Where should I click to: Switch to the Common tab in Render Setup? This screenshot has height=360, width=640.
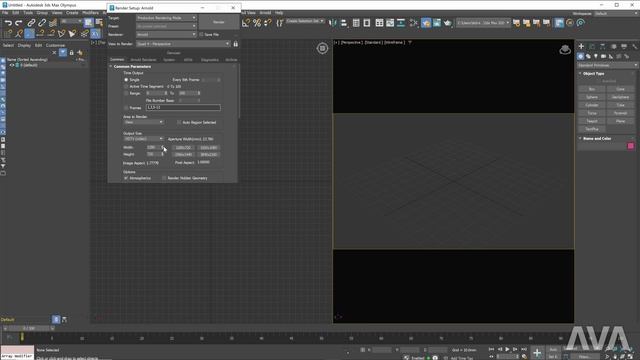[117, 60]
